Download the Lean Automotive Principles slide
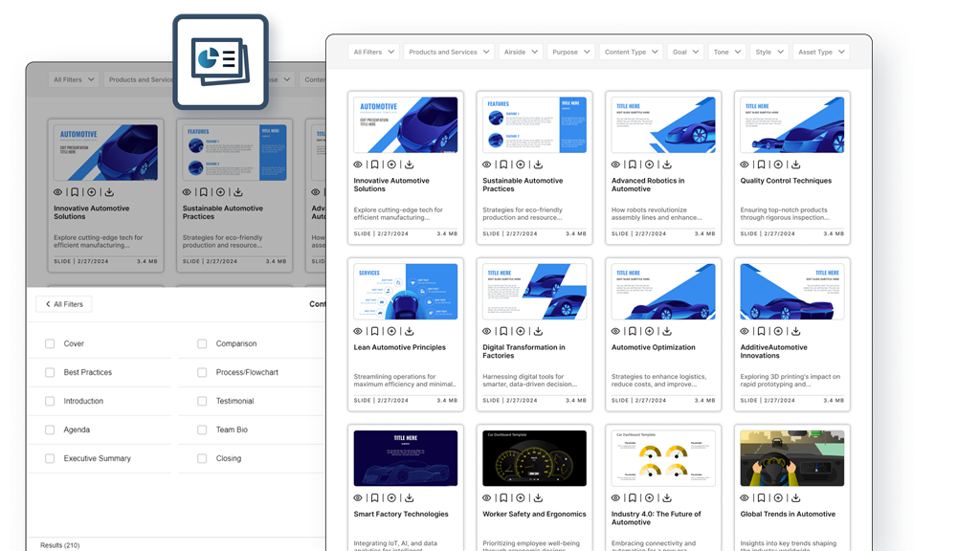The width and height of the screenshot is (980, 551). tap(409, 332)
